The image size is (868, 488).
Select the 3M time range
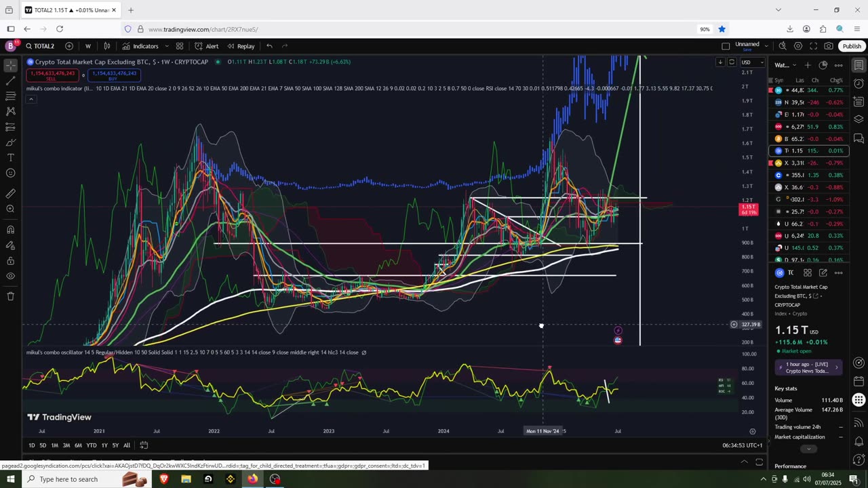pyautogui.click(x=66, y=445)
